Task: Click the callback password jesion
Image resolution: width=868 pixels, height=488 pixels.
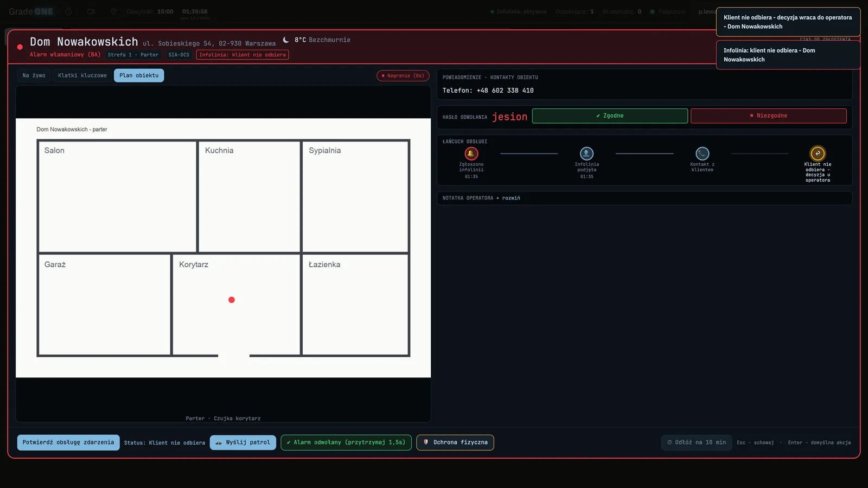Action: click(x=509, y=117)
